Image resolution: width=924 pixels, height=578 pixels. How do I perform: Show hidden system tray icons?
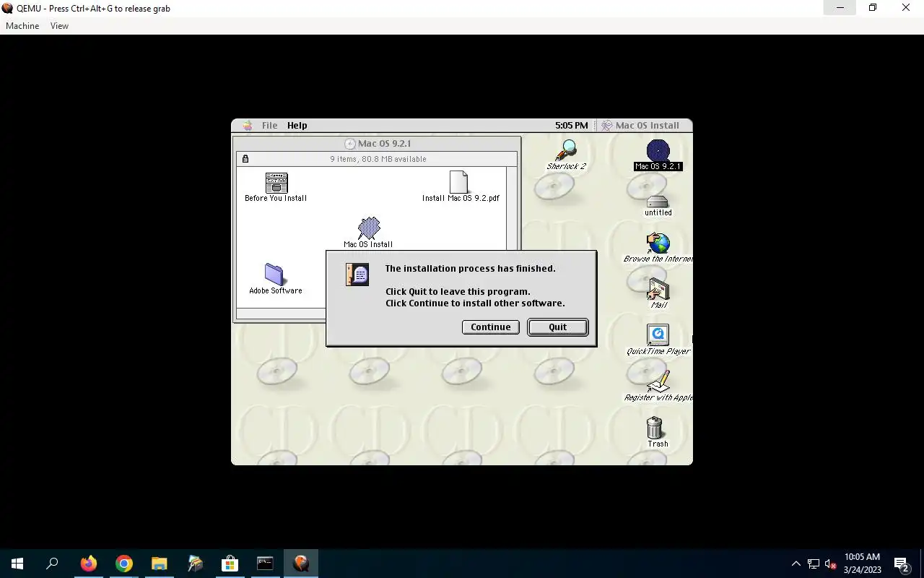(x=796, y=564)
